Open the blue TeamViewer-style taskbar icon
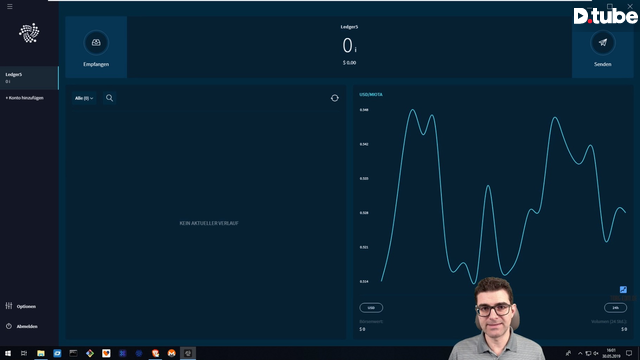640x360 pixels. [x=57, y=353]
